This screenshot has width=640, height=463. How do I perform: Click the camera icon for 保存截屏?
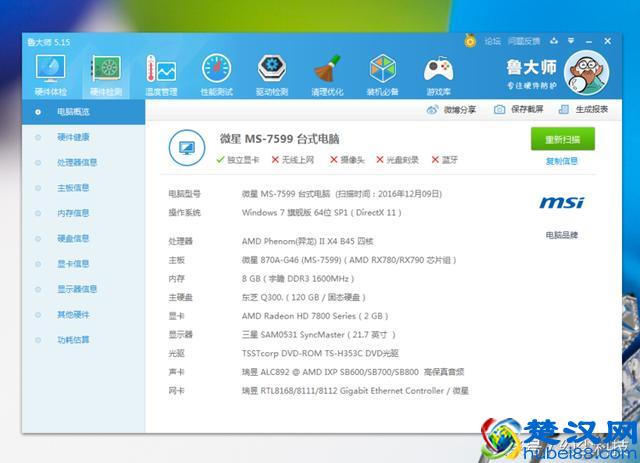(499, 109)
